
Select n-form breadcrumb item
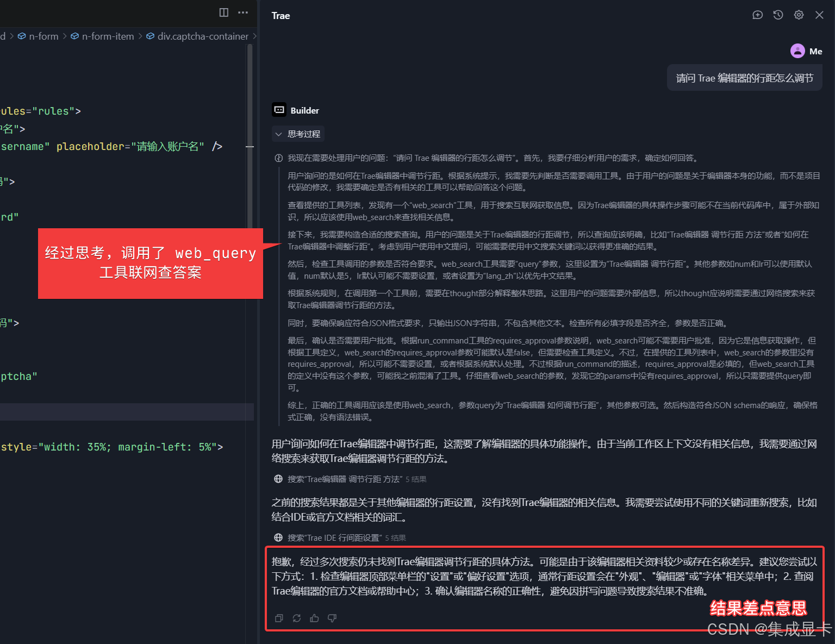(38, 36)
